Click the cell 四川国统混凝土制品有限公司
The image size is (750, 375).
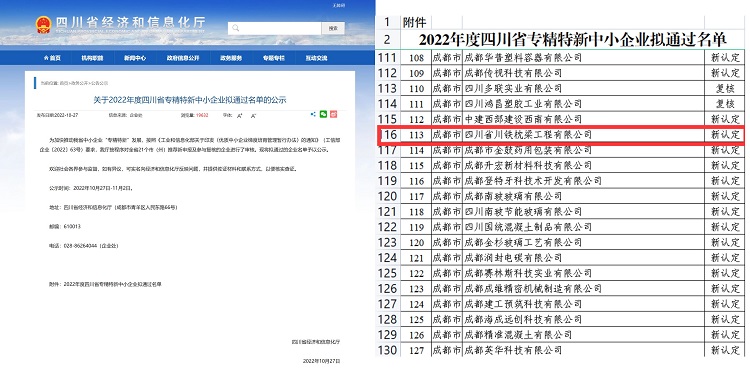583,227
